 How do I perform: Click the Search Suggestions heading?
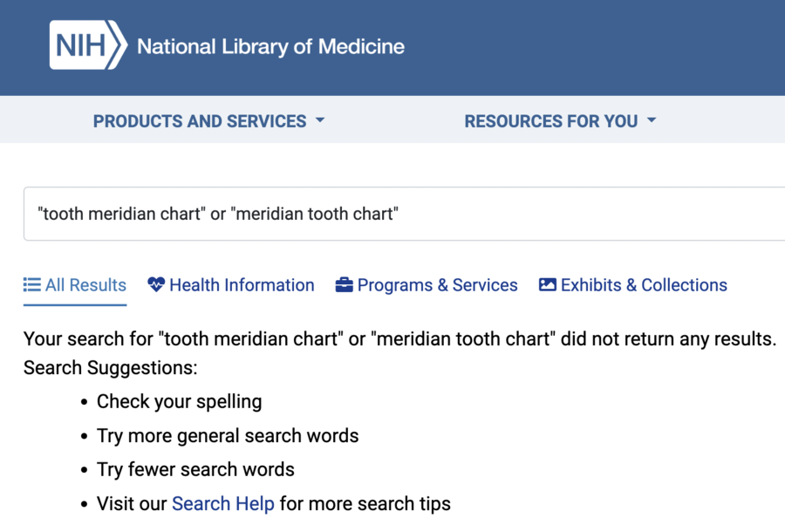pos(111,368)
